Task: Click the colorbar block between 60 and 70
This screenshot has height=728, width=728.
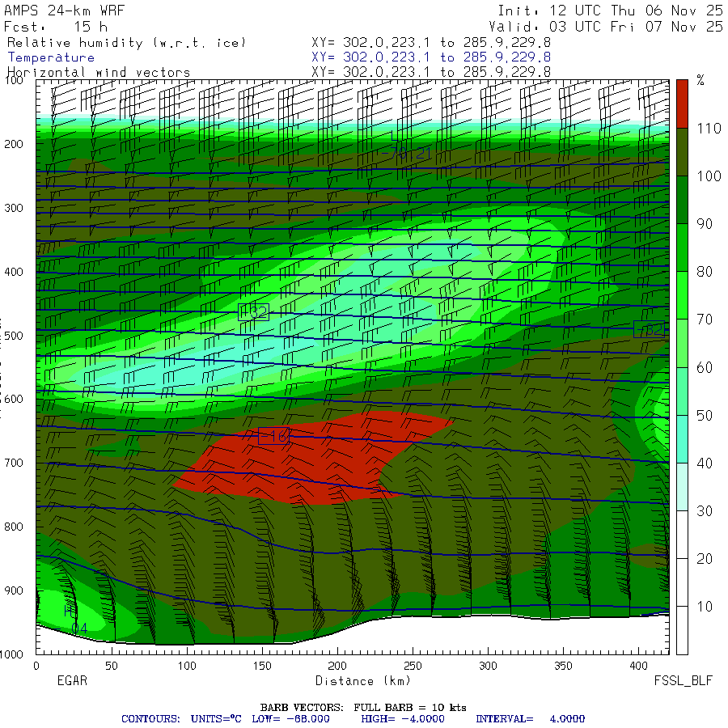Action: 682,343
